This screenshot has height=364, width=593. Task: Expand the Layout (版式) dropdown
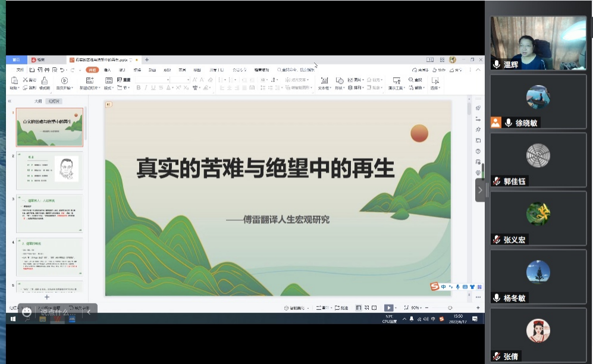pyautogui.click(x=109, y=88)
